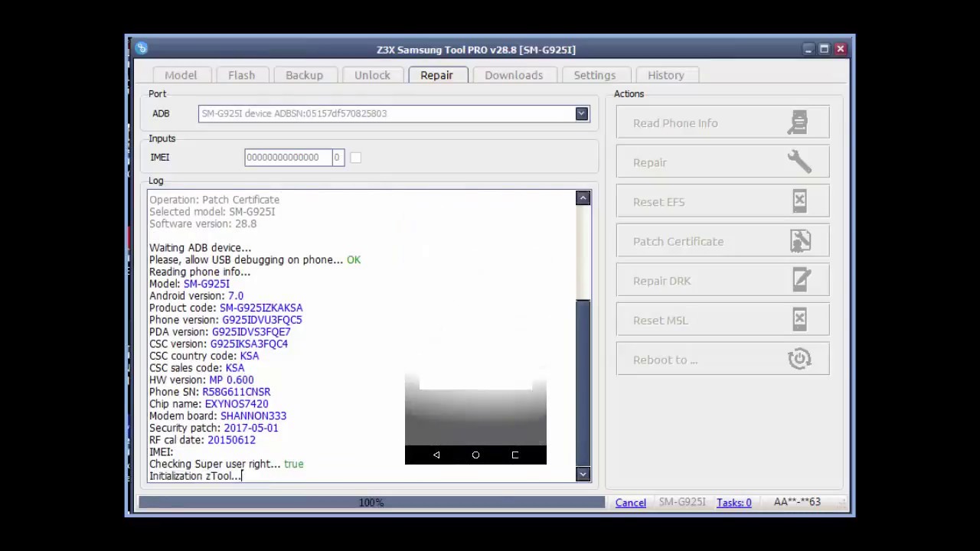Click the IMEI input field
Viewport: 980px width, 551px height.
point(288,158)
